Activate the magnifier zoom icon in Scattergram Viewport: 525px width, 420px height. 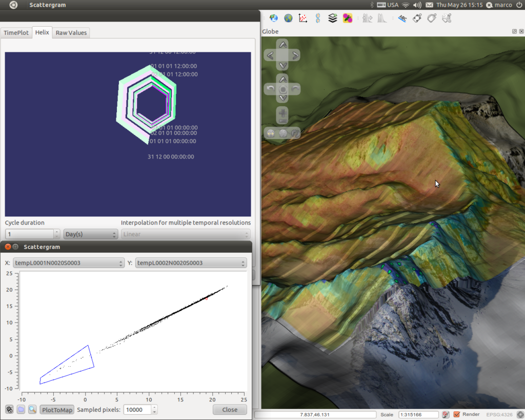(32, 409)
